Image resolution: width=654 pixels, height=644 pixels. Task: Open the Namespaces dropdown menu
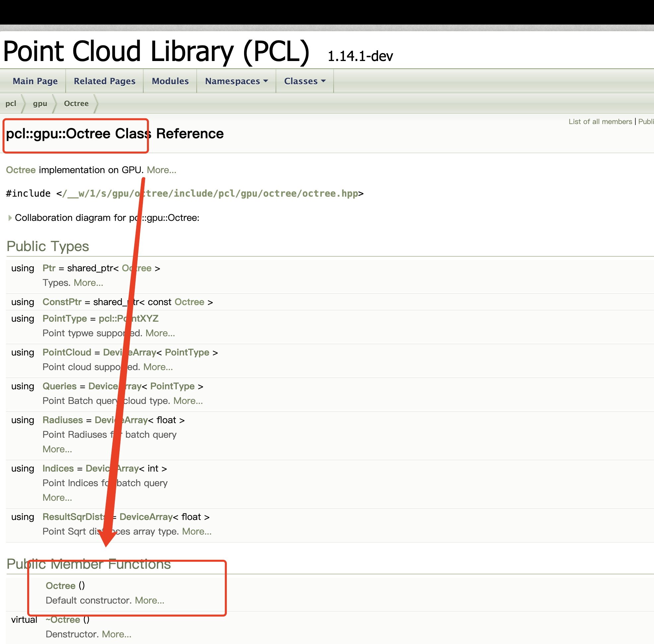[x=236, y=81]
